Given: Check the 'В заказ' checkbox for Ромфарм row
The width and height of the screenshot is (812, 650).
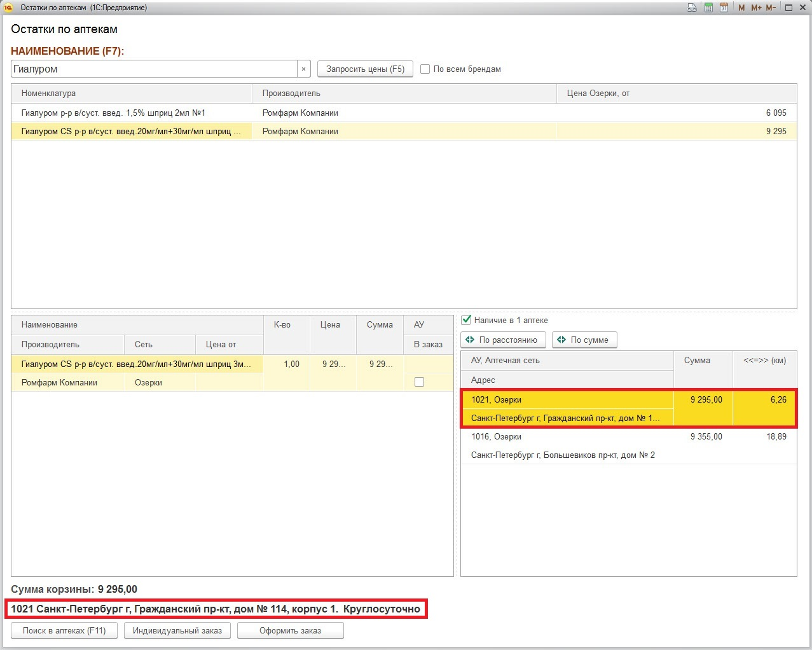Looking at the screenshot, I should click(x=419, y=382).
